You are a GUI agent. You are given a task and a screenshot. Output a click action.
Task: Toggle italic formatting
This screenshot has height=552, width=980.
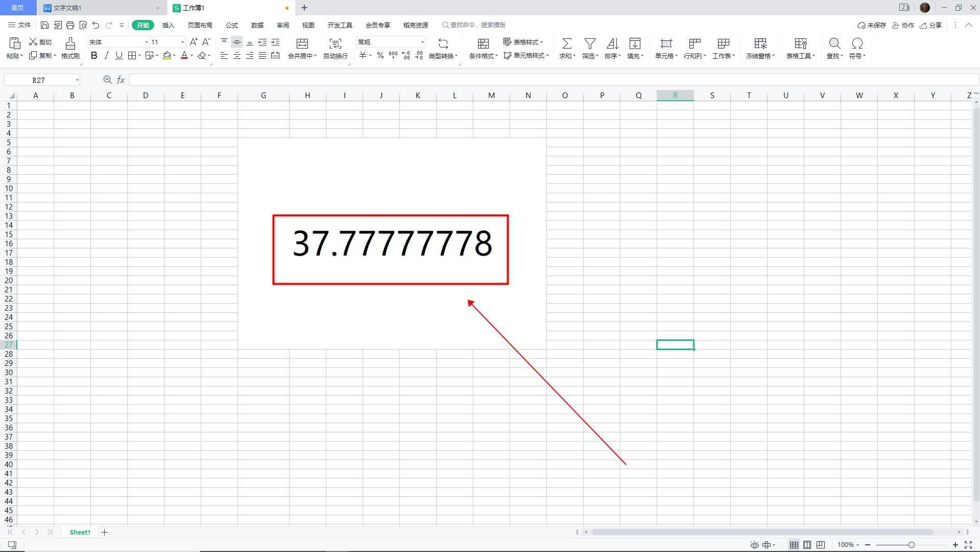pos(106,56)
